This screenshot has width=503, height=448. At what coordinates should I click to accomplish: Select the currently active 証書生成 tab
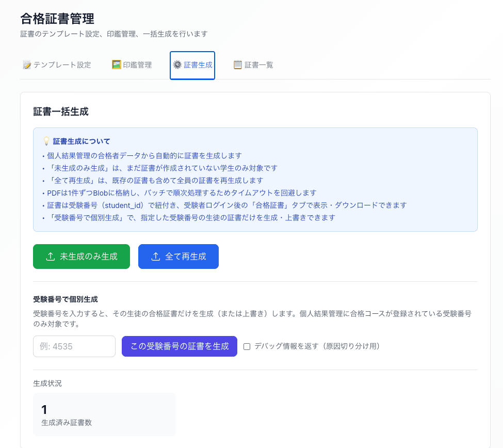(x=192, y=65)
